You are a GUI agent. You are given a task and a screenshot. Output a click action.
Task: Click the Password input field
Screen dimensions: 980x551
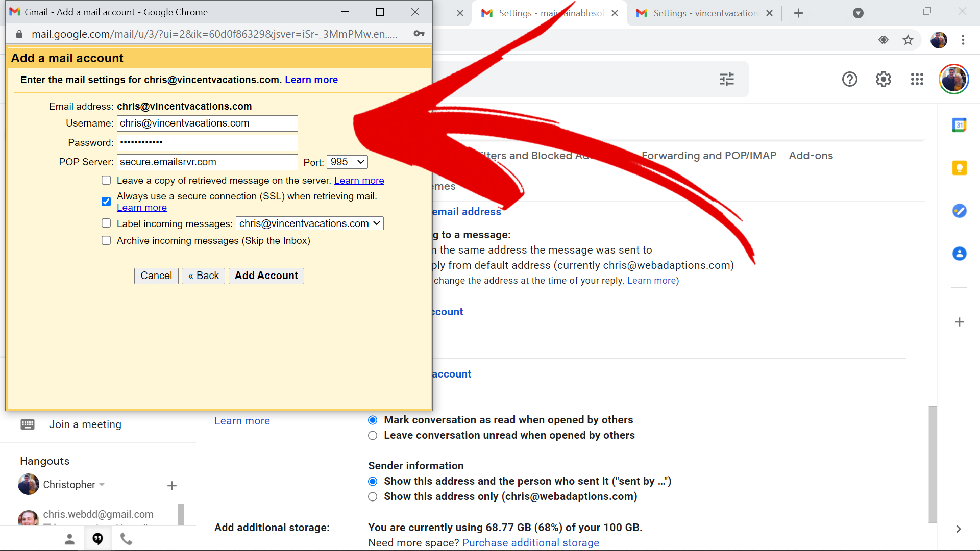207,142
